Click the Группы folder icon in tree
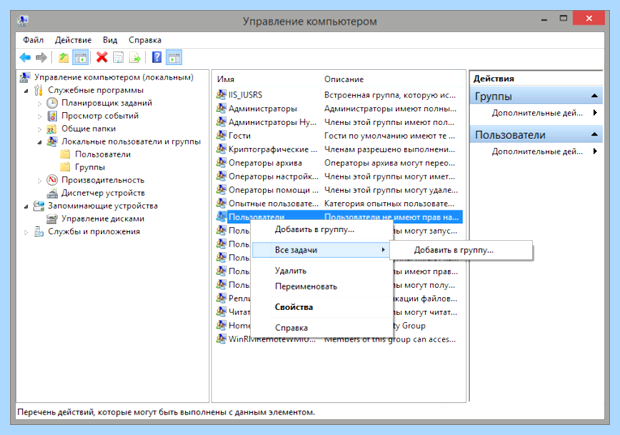This screenshot has width=620, height=435. tap(65, 167)
